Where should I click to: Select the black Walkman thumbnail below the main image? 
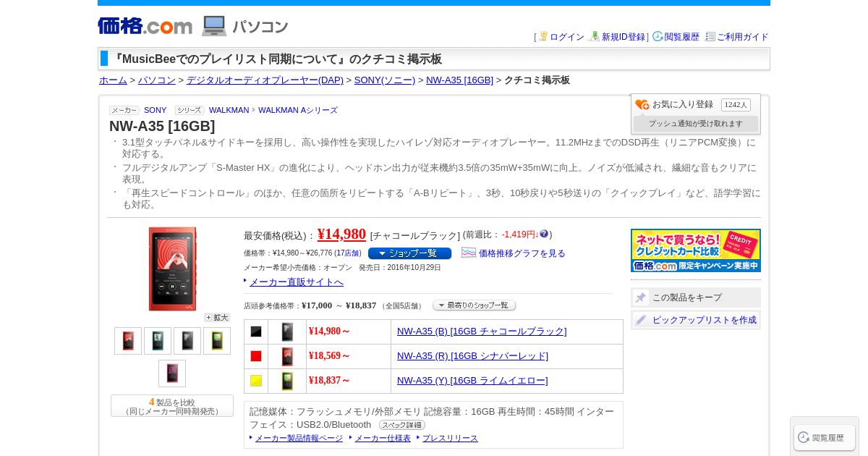[x=187, y=341]
